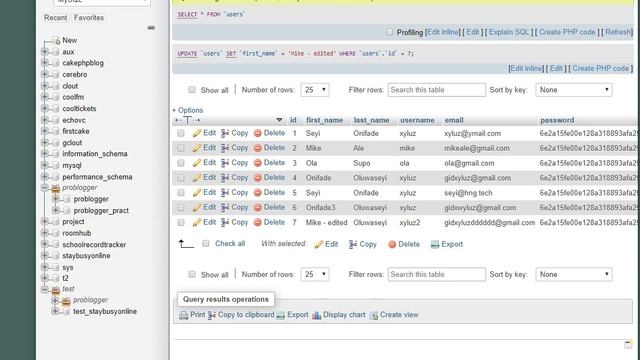Image resolution: width=640 pixels, height=360 pixels.
Task: Open the upper Number of rows dropdown
Action: click(315, 90)
